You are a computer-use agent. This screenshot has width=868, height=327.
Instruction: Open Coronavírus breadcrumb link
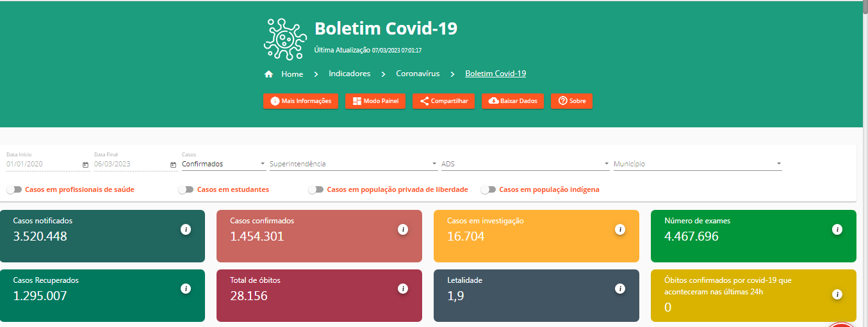coord(418,74)
